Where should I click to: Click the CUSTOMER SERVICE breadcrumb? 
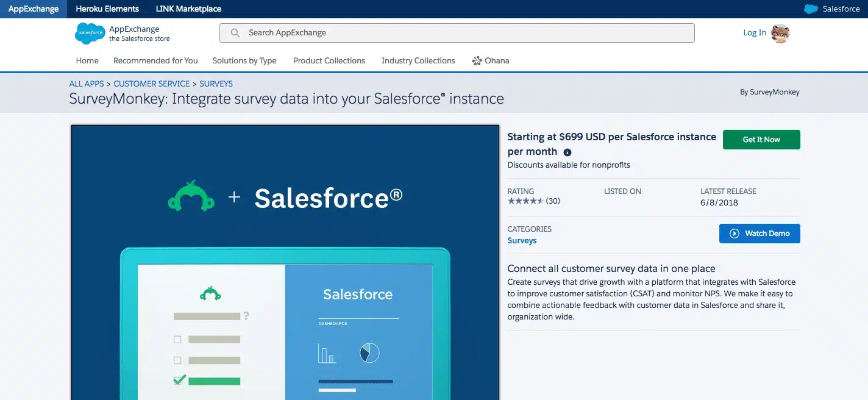point(151,84)
